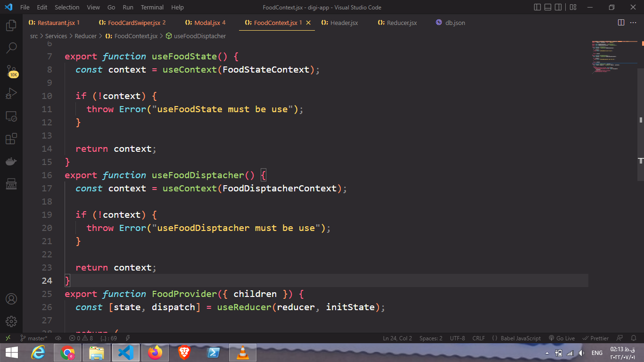Screen dimensions: 644x362
Task: Close the FoodContext.jsx tab
Action: [308, 23]
